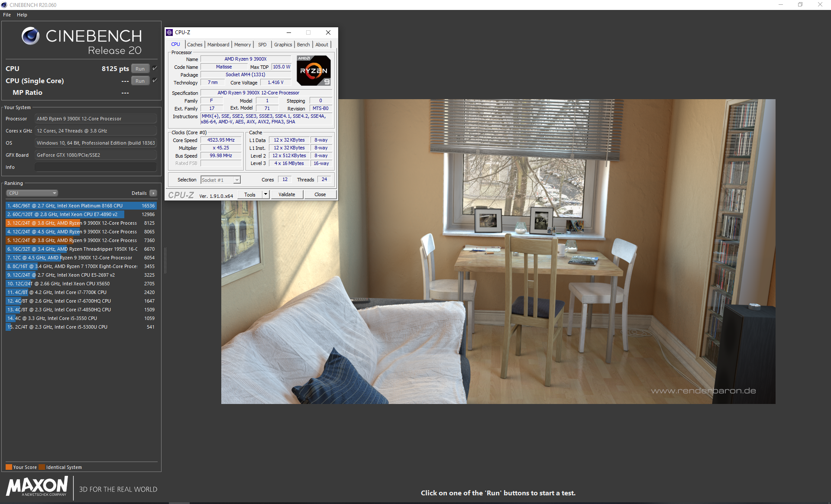Open the CPU ranking type dropdown
This screenshot has width=831, height=504.
point(32,193)
